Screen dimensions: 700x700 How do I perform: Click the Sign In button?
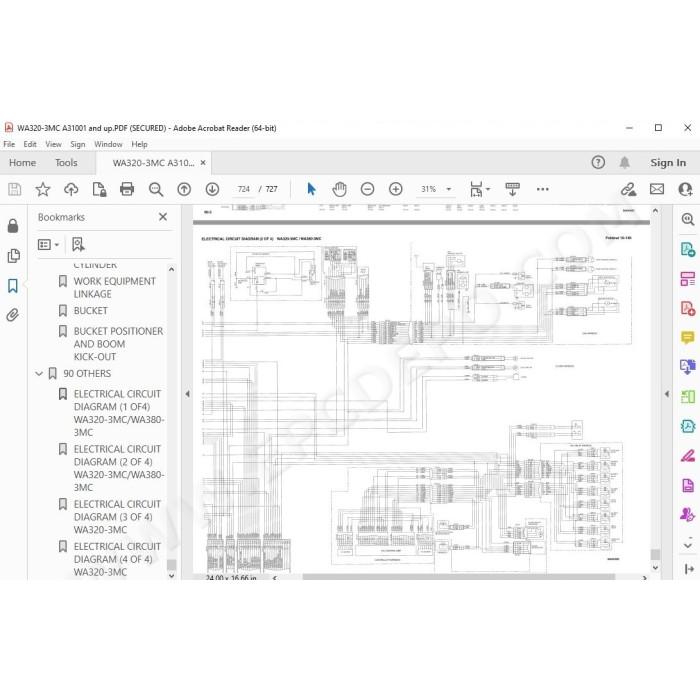(x=668, y=162)
